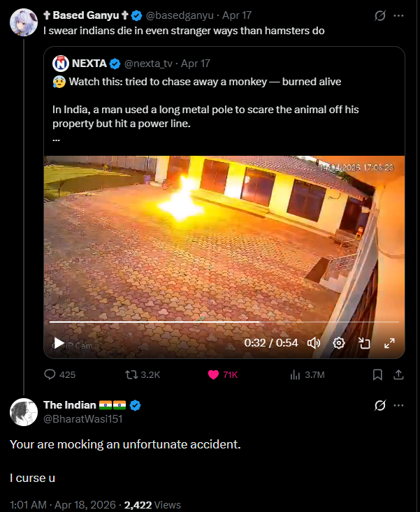Open Based Ganyu's profile avatar
This screenshot has height=512, width=420.
[x=24, y=23]
